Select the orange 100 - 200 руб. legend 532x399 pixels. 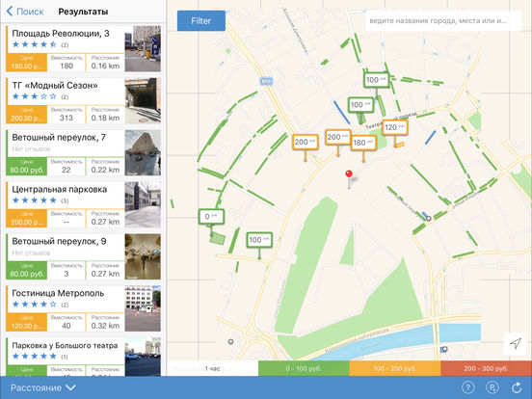point(395,368)
